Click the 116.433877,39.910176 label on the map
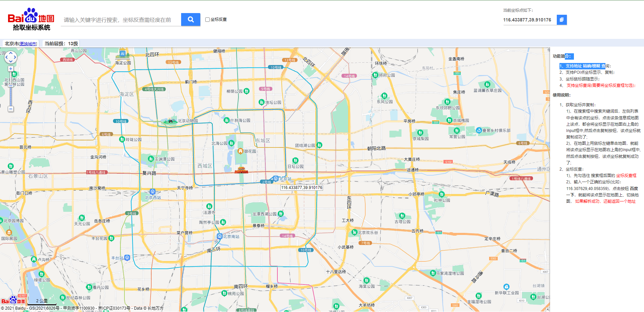Viewport: 644px width, 312px height. pyautogui.click(x=302, y=188)
